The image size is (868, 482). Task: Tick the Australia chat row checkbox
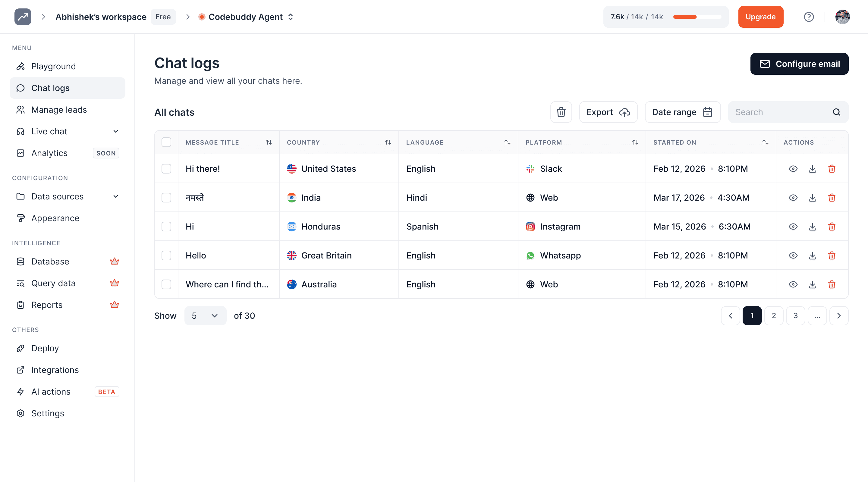click(x=166, y=285)
